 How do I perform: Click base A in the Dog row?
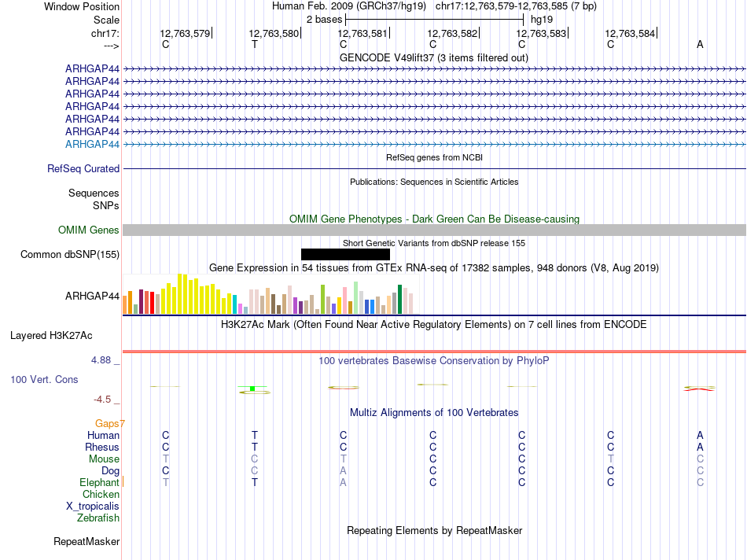[343, 471]
